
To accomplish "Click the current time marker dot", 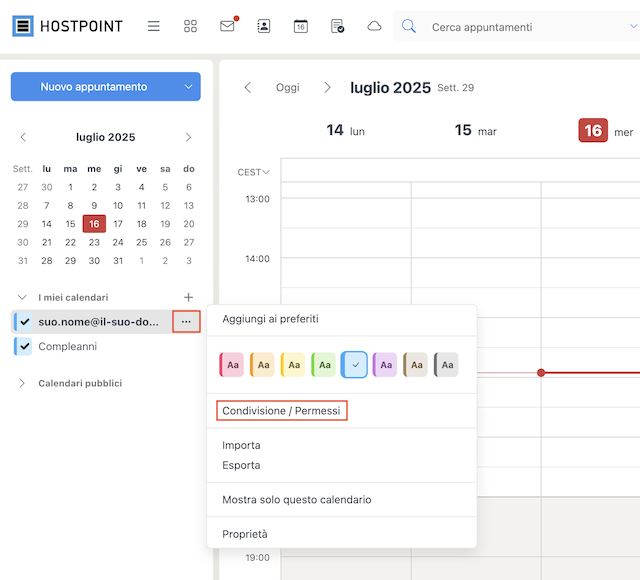I will [541, 373].
